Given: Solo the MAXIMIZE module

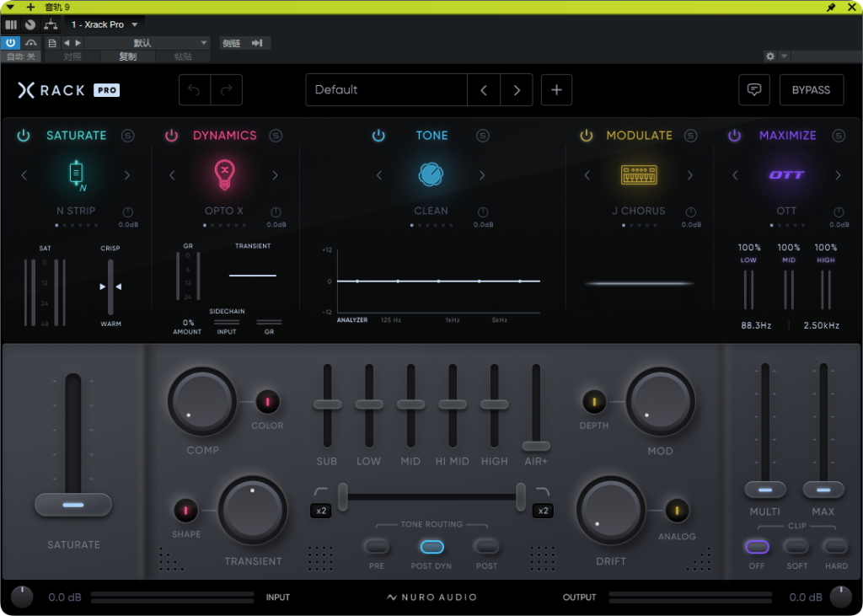Looking at the screenshot, I should click(x=839, y=136).
